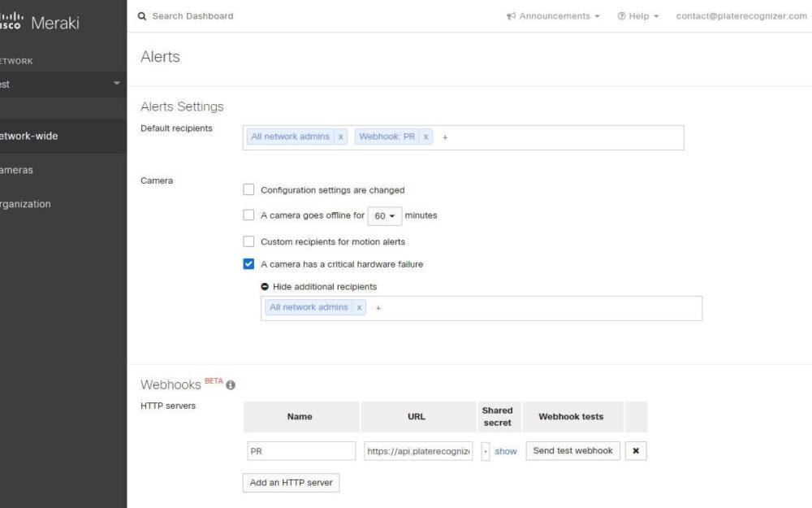This screenshot has height=508, width=812.
Task: Open the 60 minutes dropdown
Action: 384,215
